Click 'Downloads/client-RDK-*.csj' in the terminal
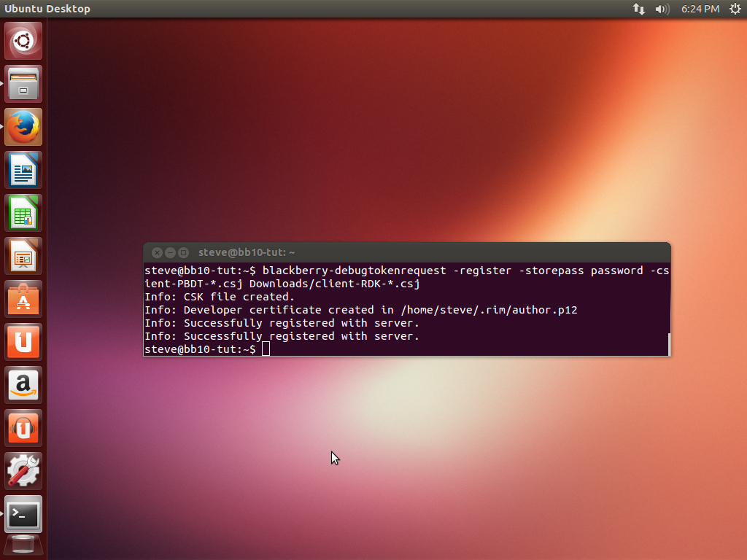Image resolution: width=747 pixels, height=560 pixels. pos(334,284)
